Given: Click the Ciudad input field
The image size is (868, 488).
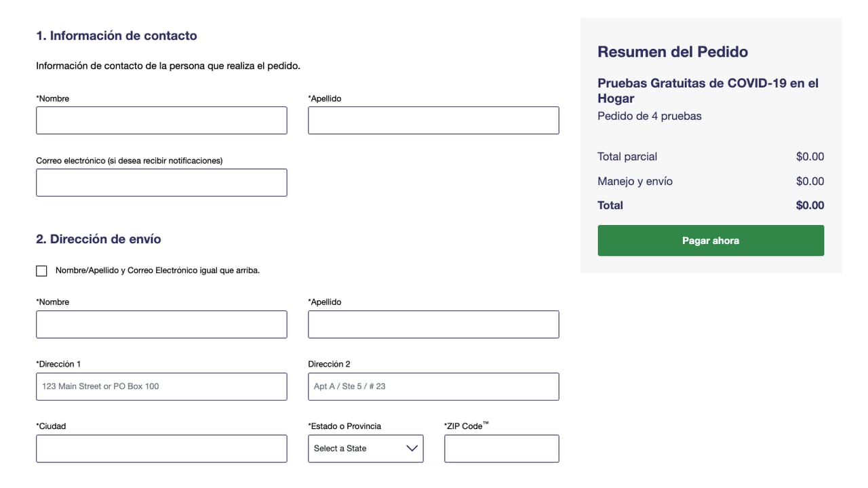Looking at the screenshot, I should point(161,449).
